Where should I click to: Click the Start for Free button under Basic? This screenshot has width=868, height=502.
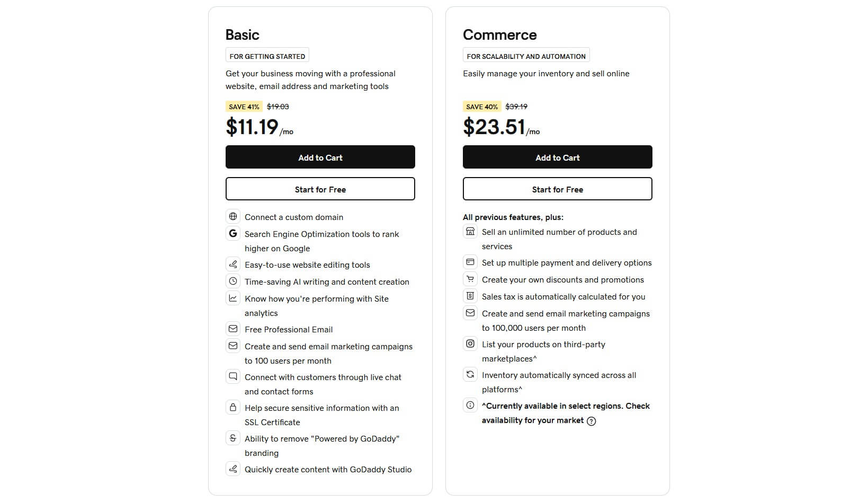[x=320, y=189]
